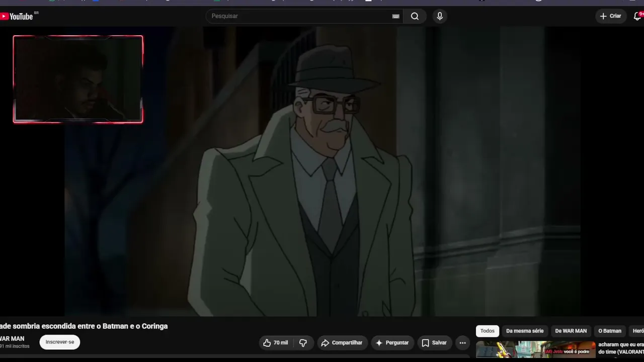This screenshot has width=644, height=362.
Task: Switch to the Da mesma série chip
Action: [525, 331]
